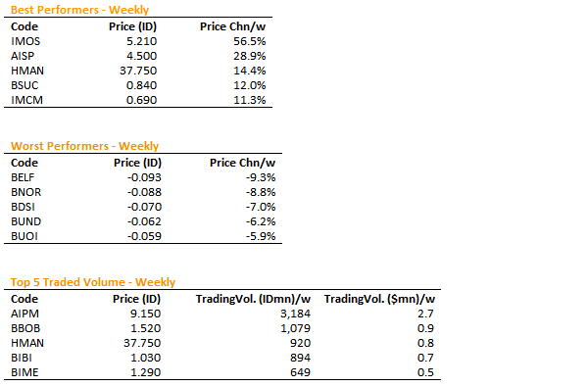Viewport: 588px width, 387px height.
Task: Click the BBOB code cell
Action: 25,328
